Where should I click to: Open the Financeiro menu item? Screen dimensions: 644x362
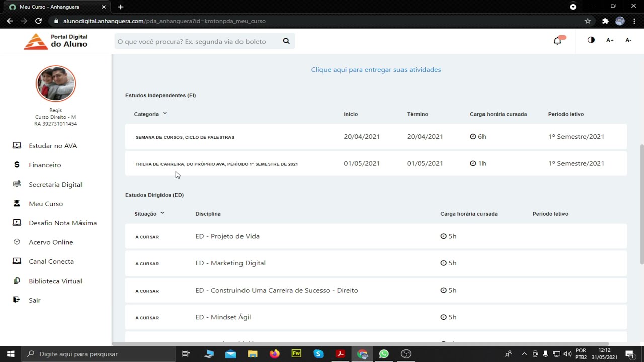point(45,165)
